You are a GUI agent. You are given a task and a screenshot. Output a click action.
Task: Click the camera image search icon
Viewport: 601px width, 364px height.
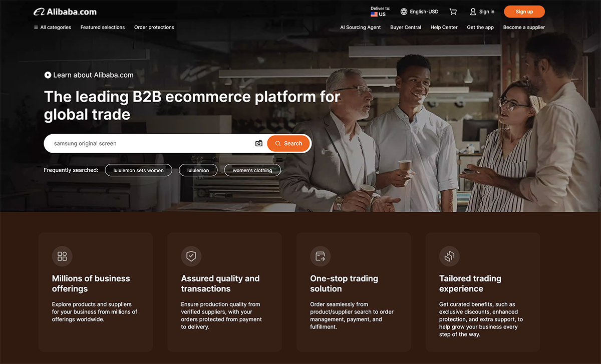pyautogui.click(x=259, y=143)
